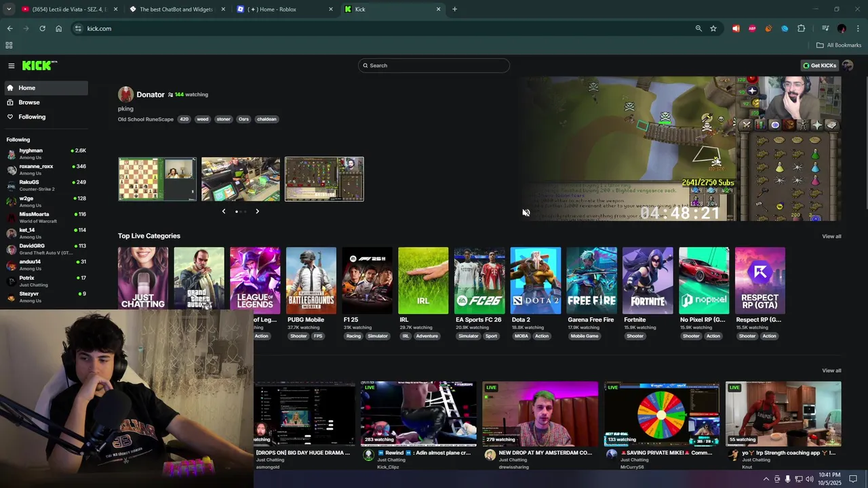Select the 420 stream tag

pyautogui.click(x=184, y=119)
